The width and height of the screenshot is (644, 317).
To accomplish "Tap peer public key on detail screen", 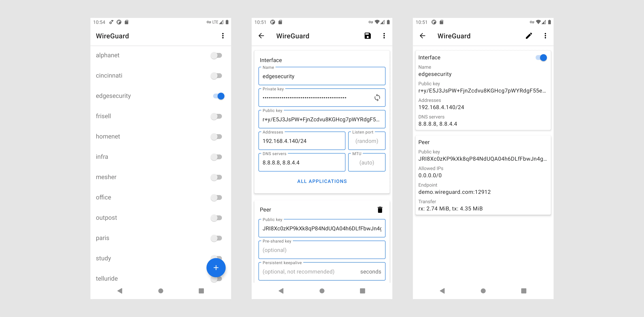I will pos(483,159).
